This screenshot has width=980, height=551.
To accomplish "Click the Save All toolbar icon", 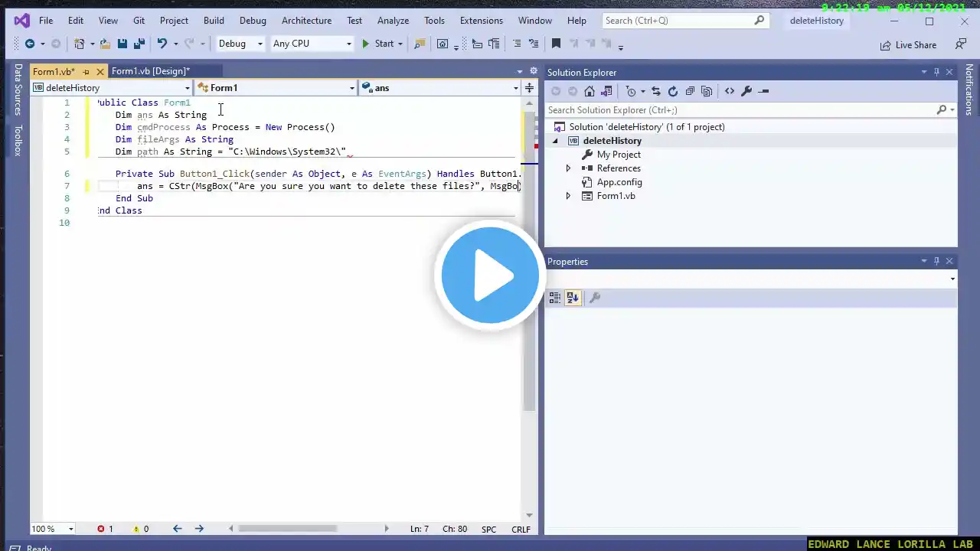I will pos(139,44).
